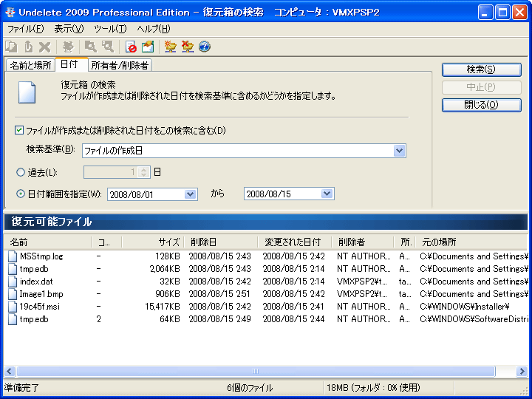Switch to the 所有者/削除者 tab

pos(120,65)
